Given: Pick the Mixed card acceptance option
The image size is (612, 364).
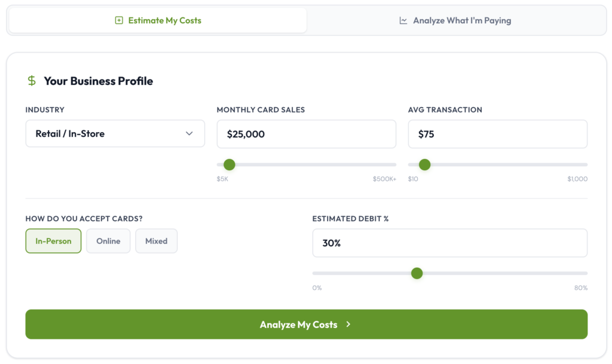Looking at the screenshot, I should (156, 241).
